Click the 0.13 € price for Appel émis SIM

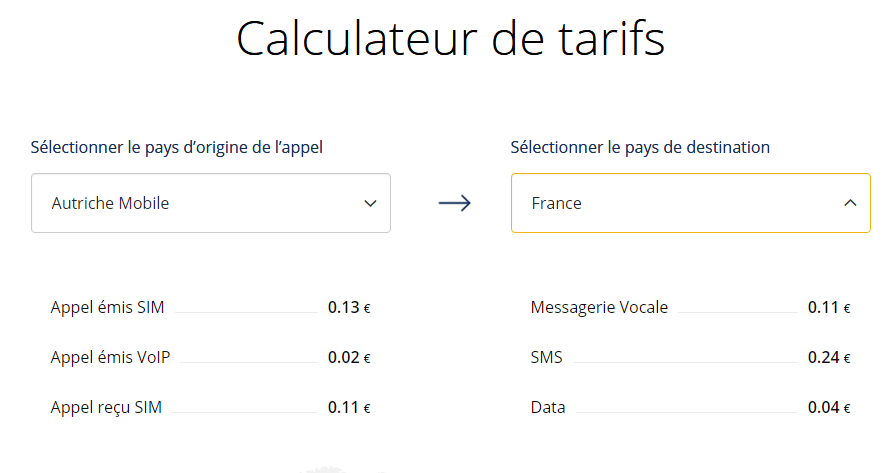tap(349, 307)
